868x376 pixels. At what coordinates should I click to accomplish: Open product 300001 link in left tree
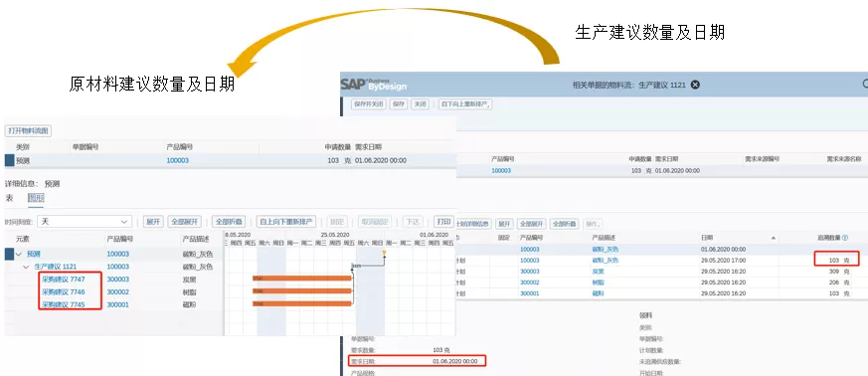[118, 304]
